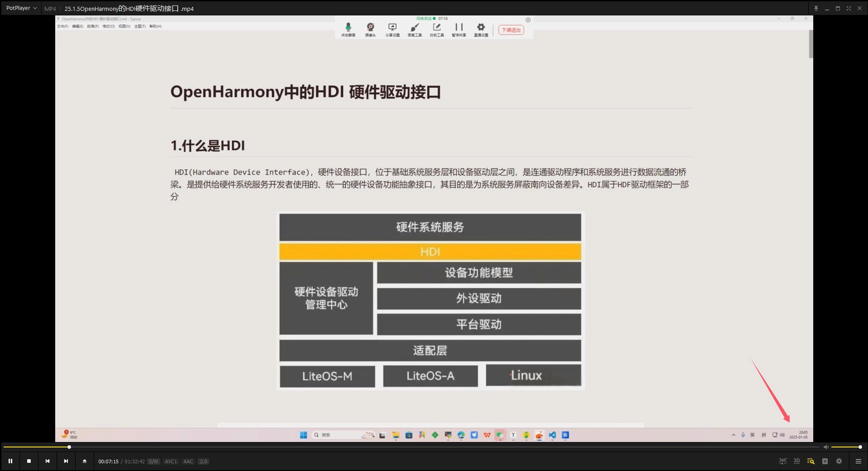Open PotPlayer playlist panel
The height and width of the screenshot is (471, 868).
point(825,461)
